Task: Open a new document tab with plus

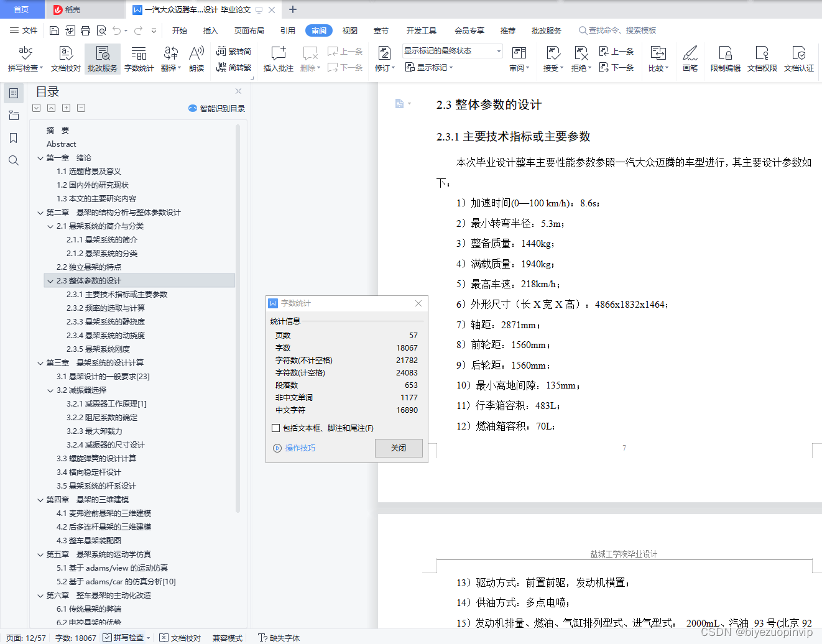Action: click(293, 9)
